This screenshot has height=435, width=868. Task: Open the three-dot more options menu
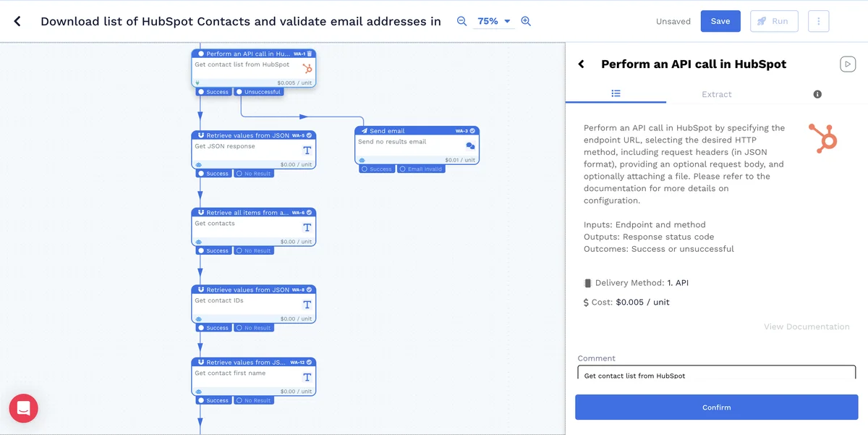tap(819, 22)
